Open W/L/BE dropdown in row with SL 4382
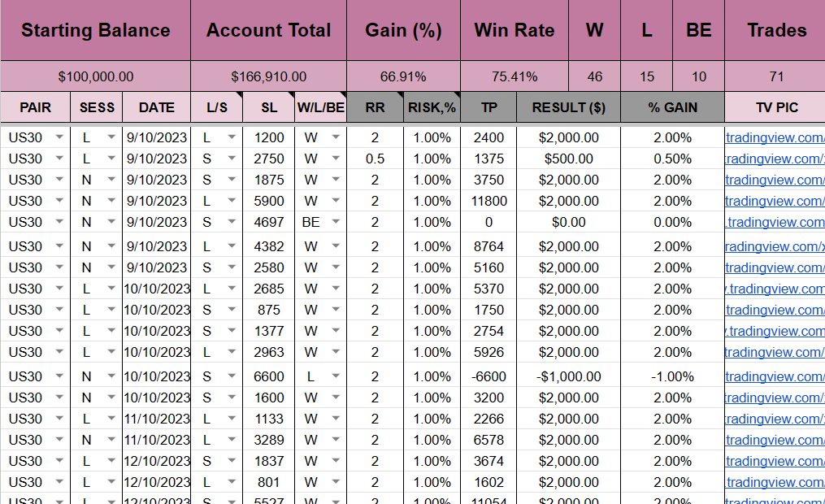 point(336,246)
